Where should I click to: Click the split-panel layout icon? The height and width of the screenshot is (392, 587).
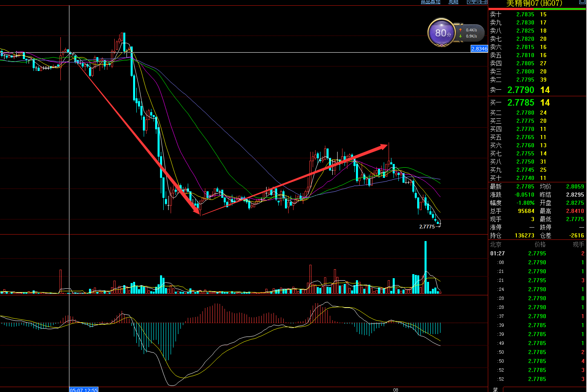[484, 2]
